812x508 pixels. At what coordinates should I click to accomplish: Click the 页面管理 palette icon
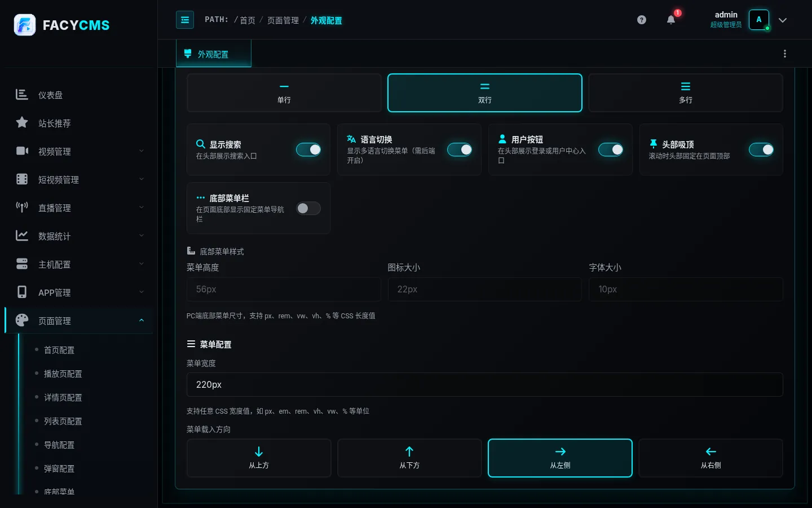click(x=22, y=320)
